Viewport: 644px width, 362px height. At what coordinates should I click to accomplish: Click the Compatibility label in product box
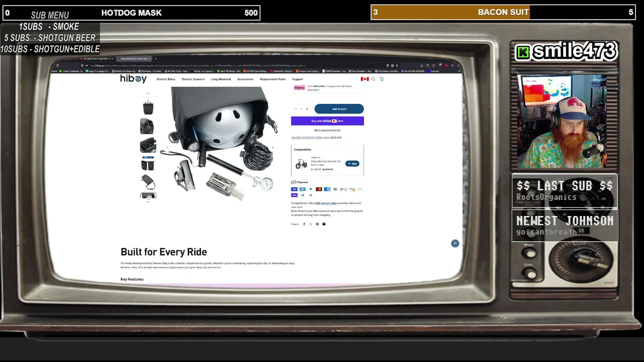coord(303,150)
